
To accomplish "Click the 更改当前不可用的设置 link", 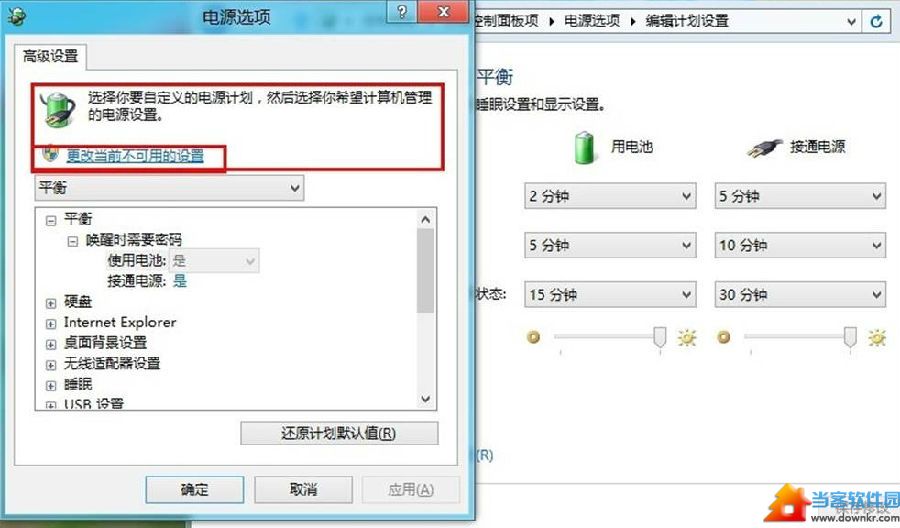I will click(x=135, y=156).
